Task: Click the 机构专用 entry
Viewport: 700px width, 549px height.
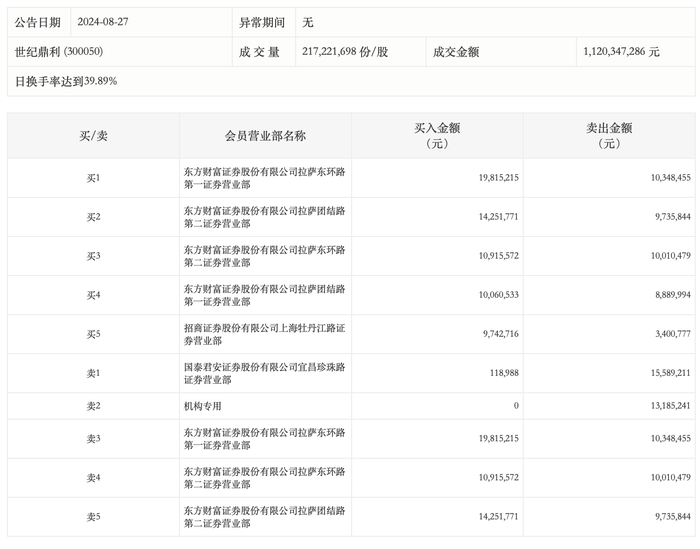Action: (203, 406)
